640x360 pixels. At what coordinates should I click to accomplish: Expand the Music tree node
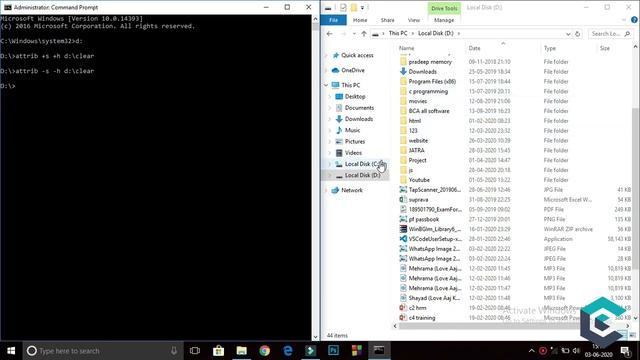(330, 130)
